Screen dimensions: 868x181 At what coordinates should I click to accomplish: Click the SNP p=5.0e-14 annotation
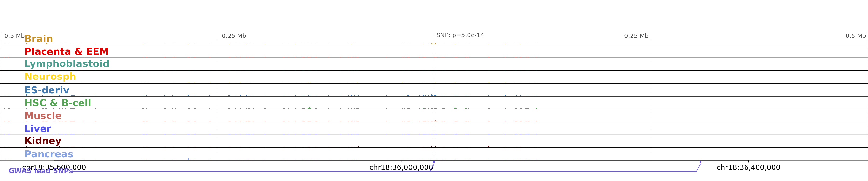click(x=460, y=35)
